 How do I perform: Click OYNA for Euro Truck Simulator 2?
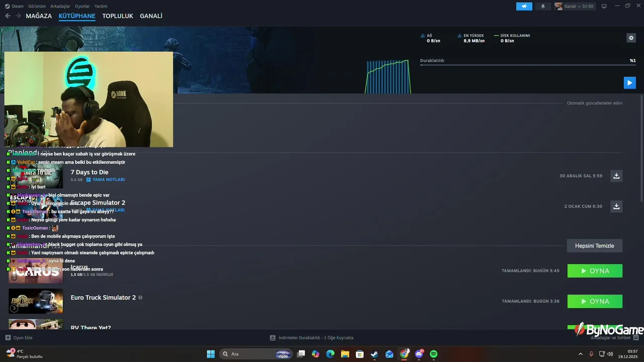click(595, 301)
